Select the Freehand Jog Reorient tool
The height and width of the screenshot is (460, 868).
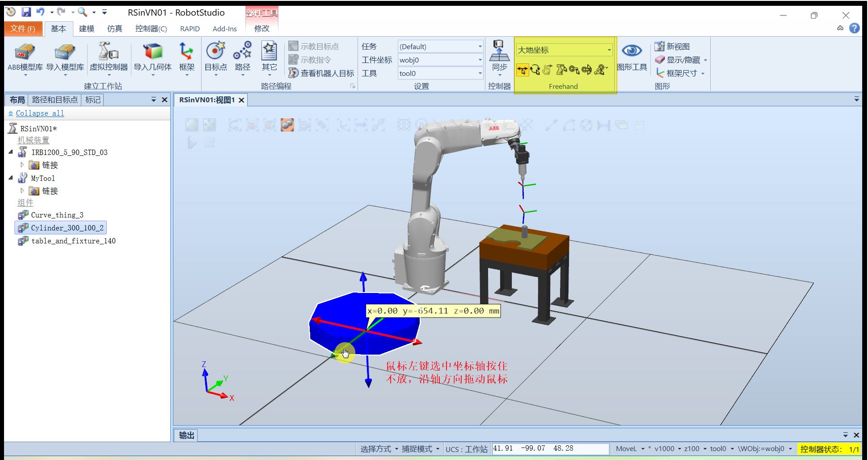pyautogui.click(x=586, y=70)
